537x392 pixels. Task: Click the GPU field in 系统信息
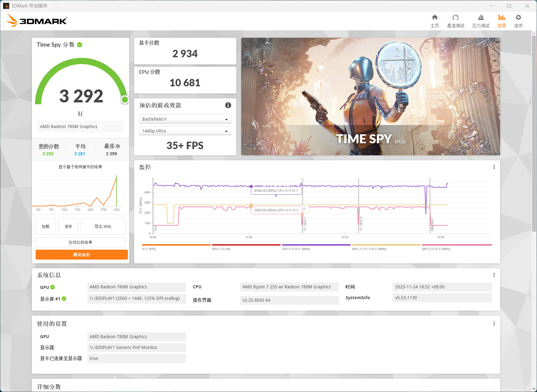(137, 287)
